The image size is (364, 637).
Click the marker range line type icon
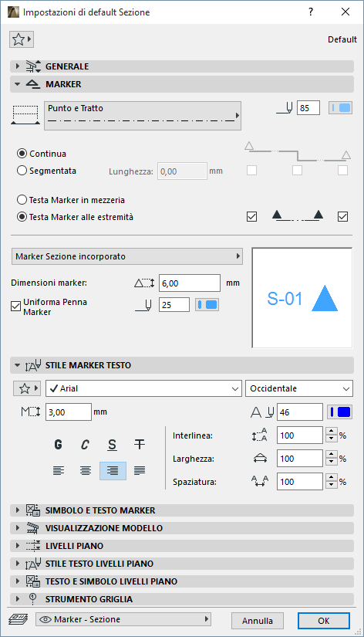pyautogui.click(x=25, y=115)
